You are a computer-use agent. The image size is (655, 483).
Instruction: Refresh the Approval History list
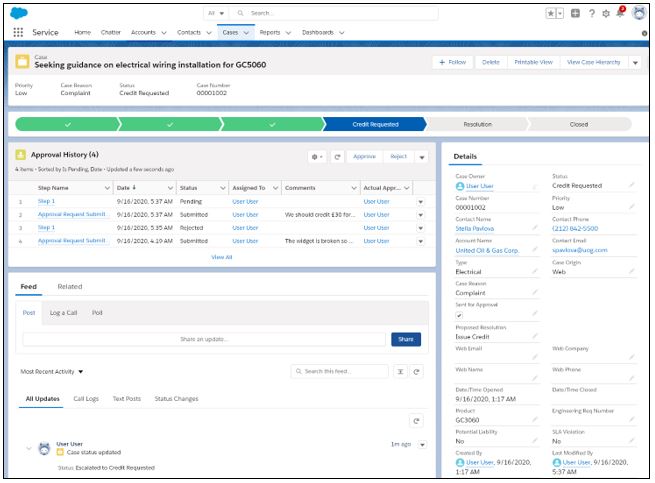tap(338, 157)
